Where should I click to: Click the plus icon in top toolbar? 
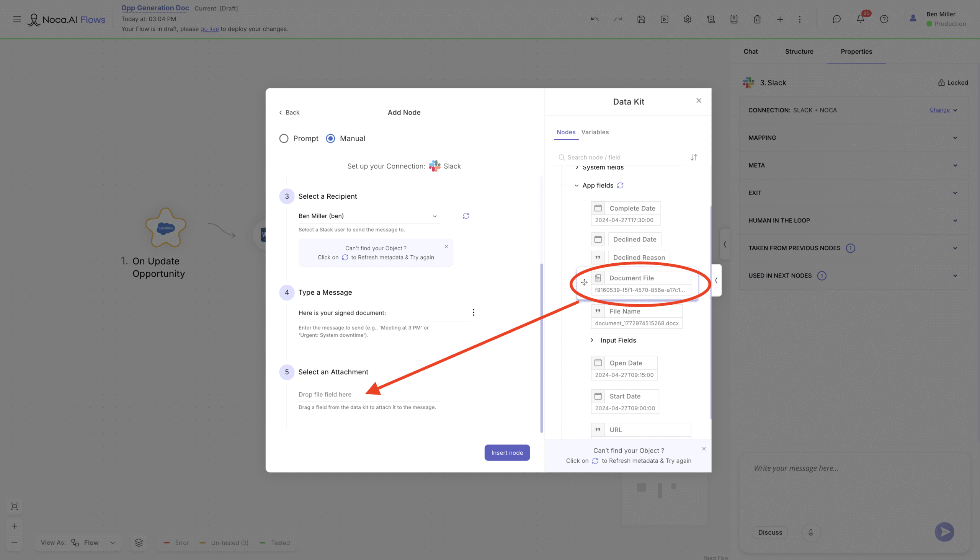(780, 19)
